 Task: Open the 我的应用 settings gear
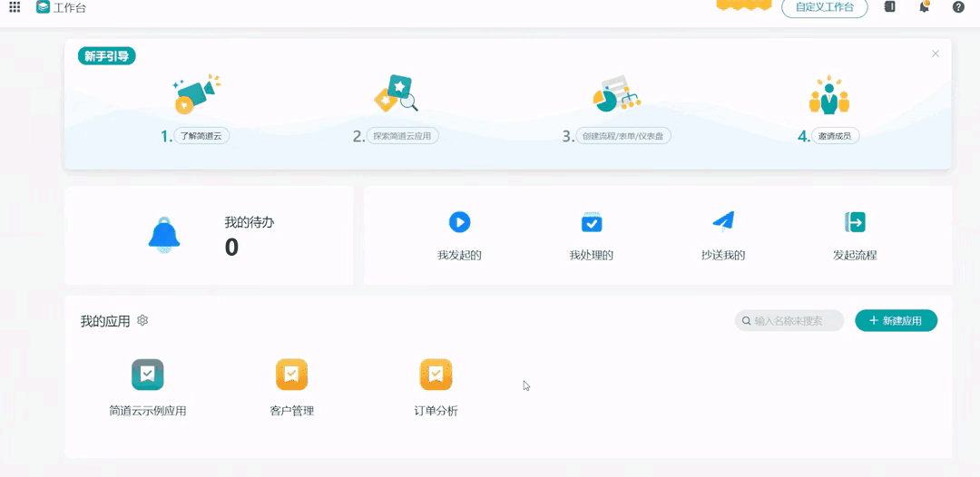142,321
